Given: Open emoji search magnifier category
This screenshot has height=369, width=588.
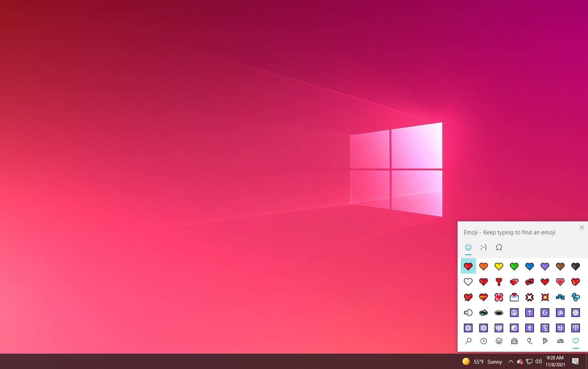Looking at the screenshot, I should 468,341.
